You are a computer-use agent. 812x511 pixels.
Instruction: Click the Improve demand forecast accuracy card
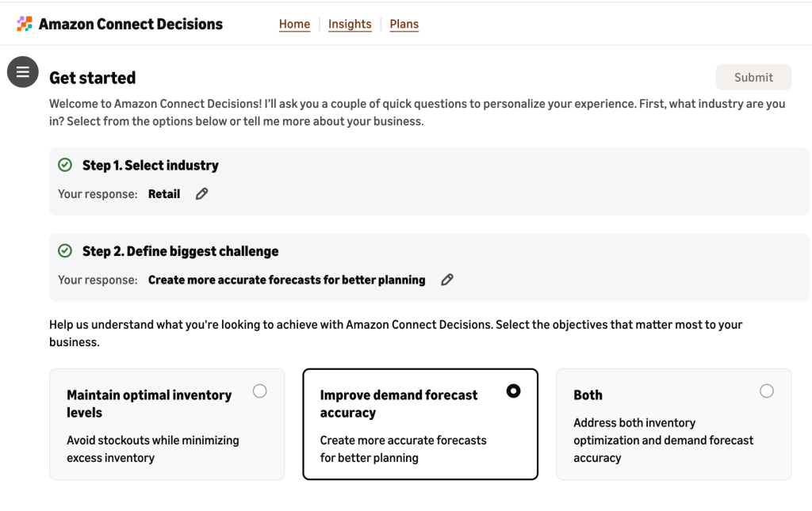[420, 424]
